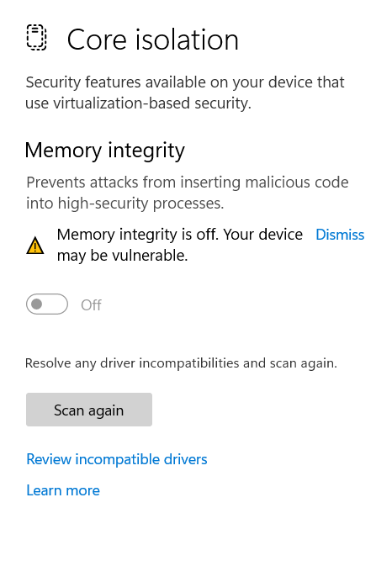Click the 'Resolve any driver incompatibilities' text
392x582 pixels.
coord(181,363)
